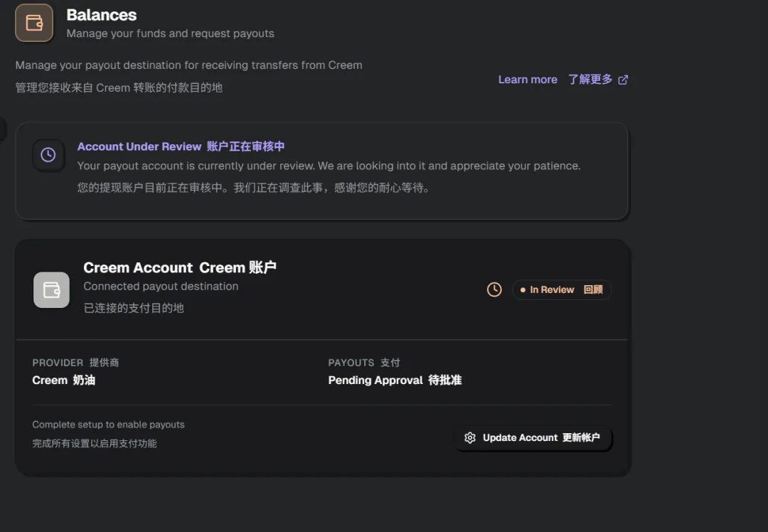The height and width of the screenshot is (532, 768).
Task: Click the clock icon in Account Under Review banner
Action: tap(48, 155)
